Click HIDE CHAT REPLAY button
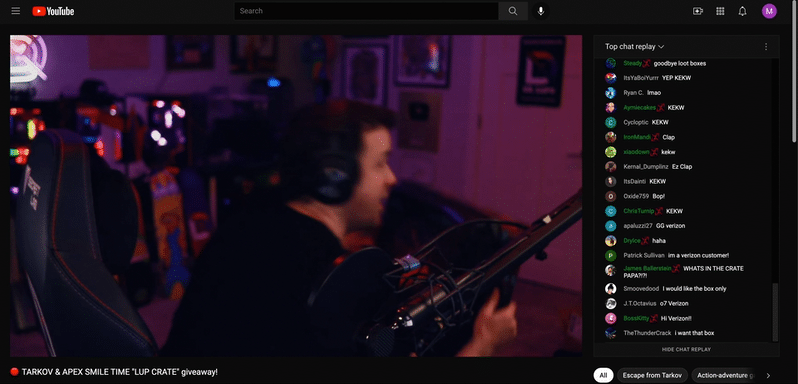Screen dimensions: 798x384 [x=686, y=349]
